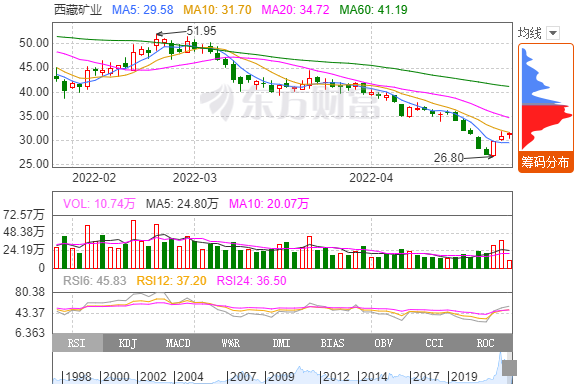Click the 2022-02 date axis label
580x387 pixels.
pos(94,178)
